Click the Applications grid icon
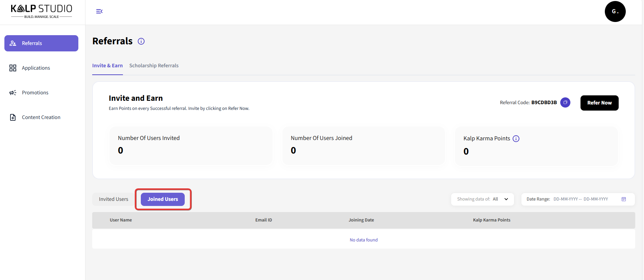The height and width of the screenshot is (280, 644). pyautogui.click(x=13, y=68)
